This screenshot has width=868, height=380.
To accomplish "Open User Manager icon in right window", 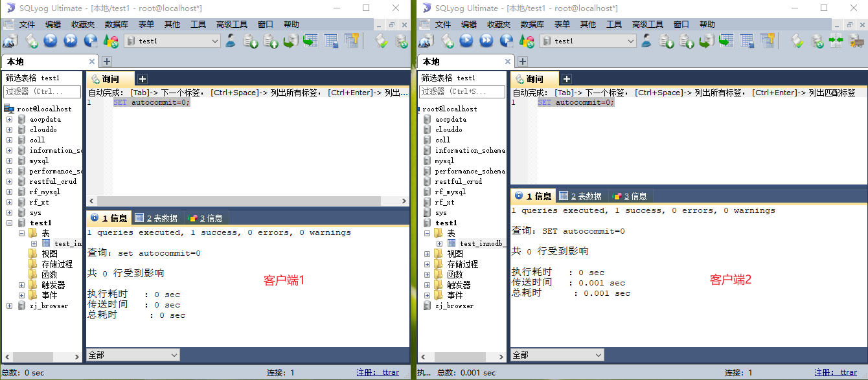I will (x=646, y=41).
